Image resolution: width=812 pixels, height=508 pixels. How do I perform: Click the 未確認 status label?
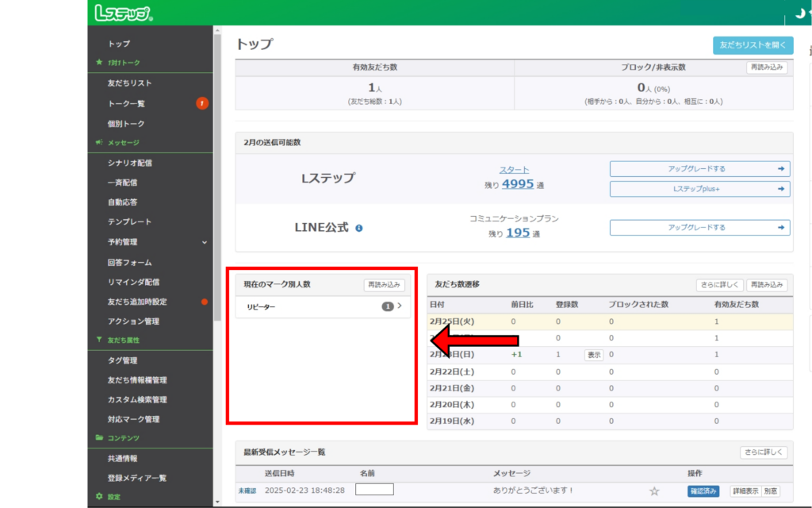(247, 491)
